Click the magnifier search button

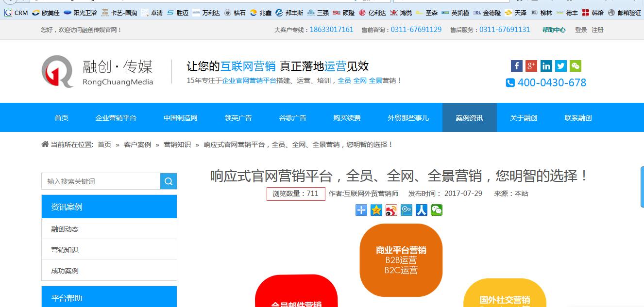169,181
